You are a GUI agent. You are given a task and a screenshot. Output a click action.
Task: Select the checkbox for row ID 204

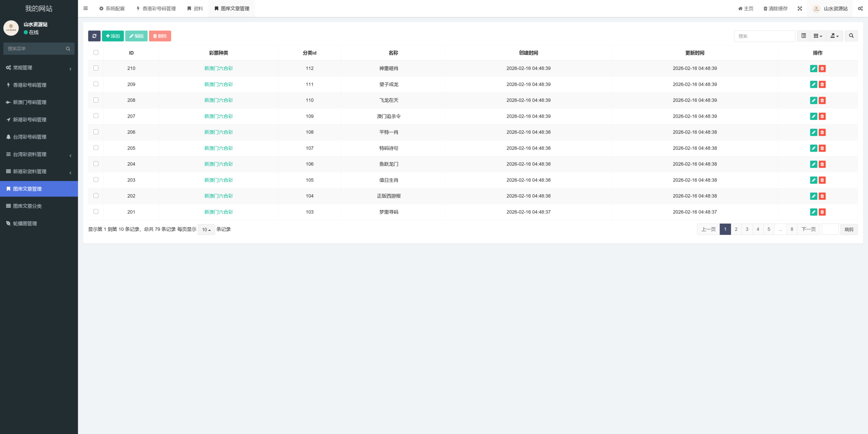[x=96, y=164]
